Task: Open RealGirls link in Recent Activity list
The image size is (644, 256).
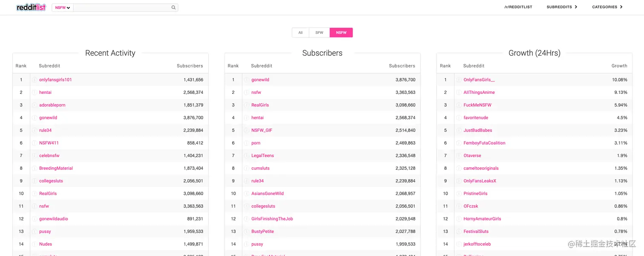Action: pyautogui.click(x=48, y=194)
